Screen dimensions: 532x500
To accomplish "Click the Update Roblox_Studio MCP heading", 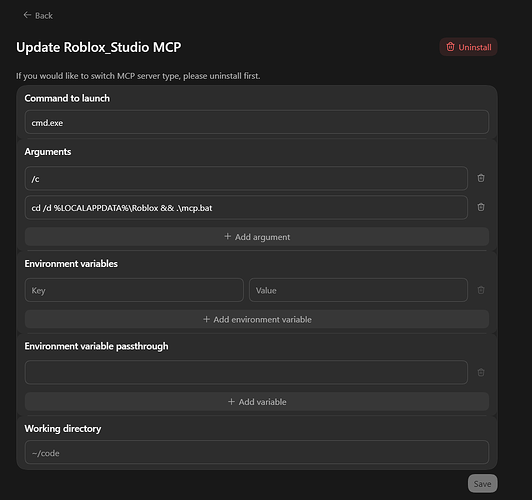I will point(99,47).
